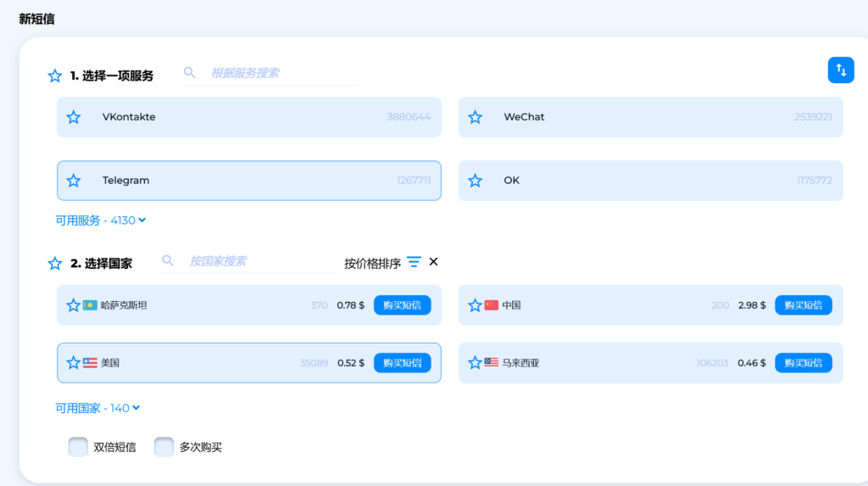Favorite the Telegram service star
This screenshot has width=868, height=486.
(74, 181)
